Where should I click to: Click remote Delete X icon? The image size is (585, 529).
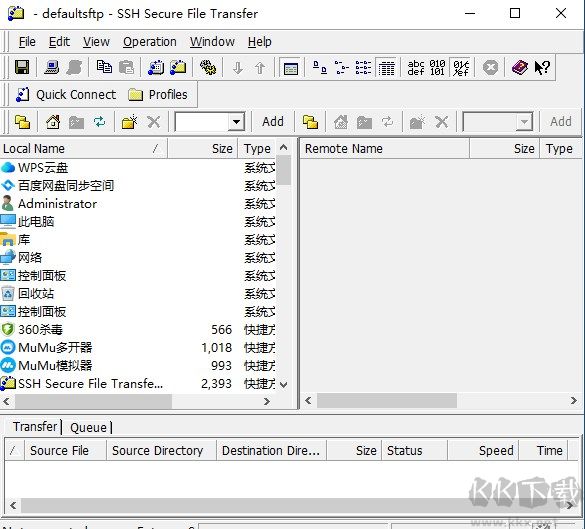[441, 122]
